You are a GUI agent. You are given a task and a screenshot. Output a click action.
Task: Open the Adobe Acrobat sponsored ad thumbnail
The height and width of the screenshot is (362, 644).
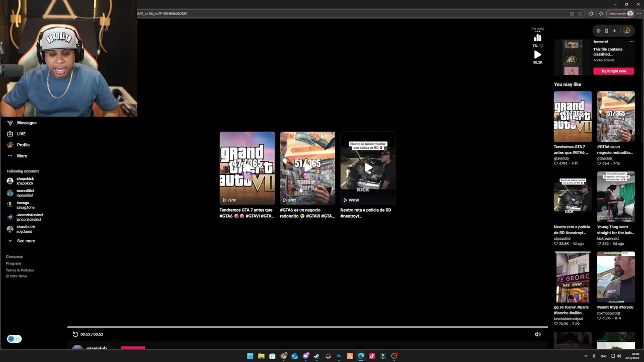click(572, 58)
